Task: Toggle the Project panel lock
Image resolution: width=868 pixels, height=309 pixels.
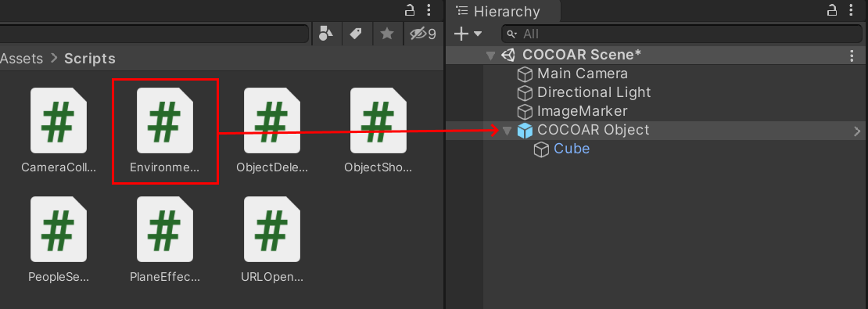Action: pos(409,10)
